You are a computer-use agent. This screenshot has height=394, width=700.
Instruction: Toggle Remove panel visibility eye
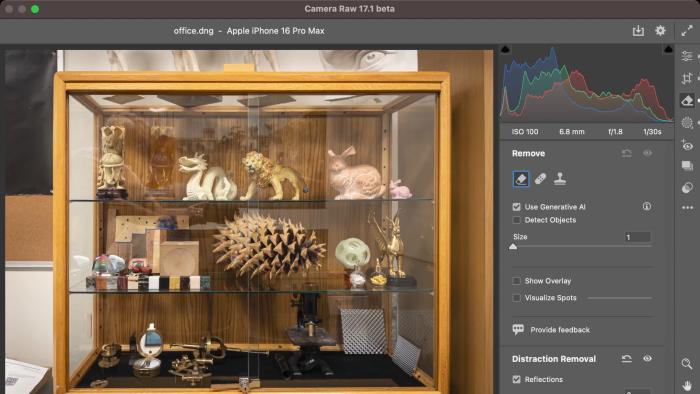(647, 153)
